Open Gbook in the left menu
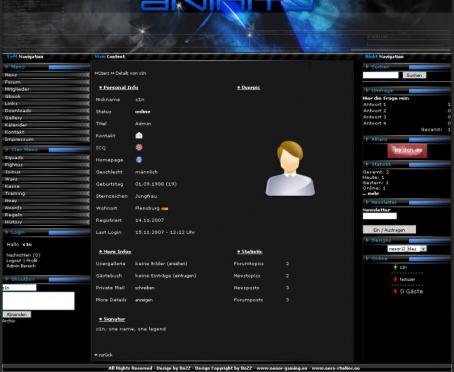 point(46,97)
